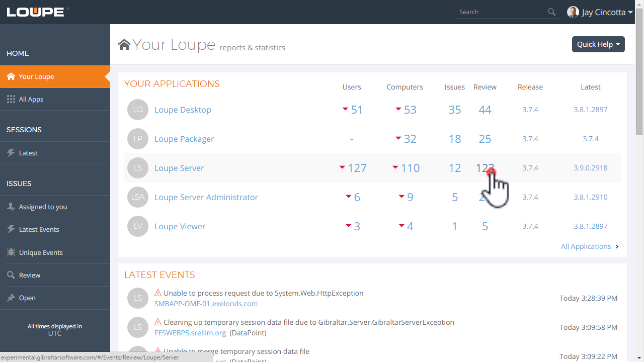This screenshot has width=644, height=362.
Task: Open the Loupe Desktop application link
Action: click(x=183, y=110)
